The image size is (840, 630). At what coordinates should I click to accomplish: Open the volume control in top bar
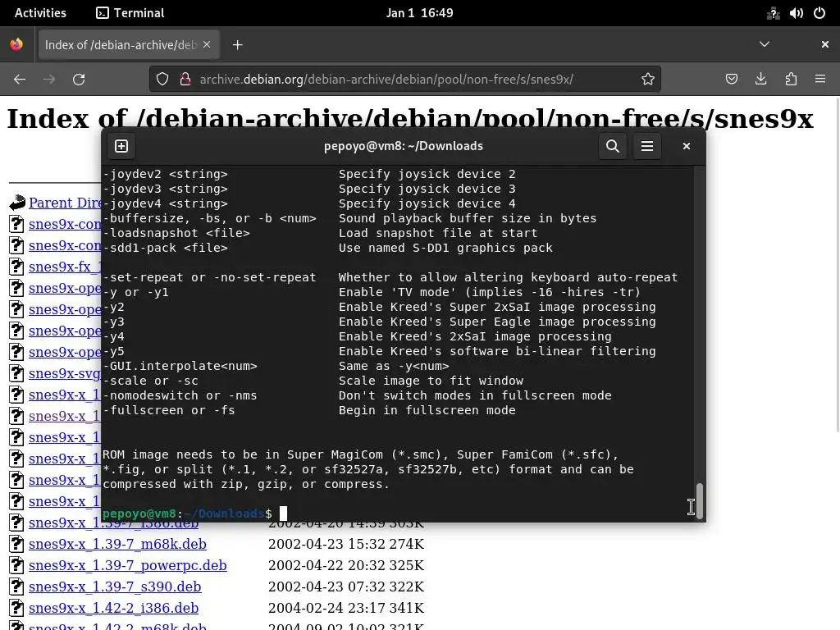coord(796,13)
